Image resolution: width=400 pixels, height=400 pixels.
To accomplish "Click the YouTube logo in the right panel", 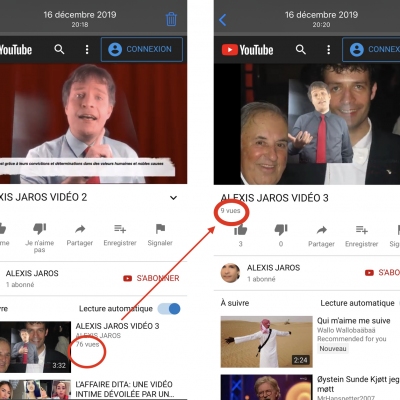I will [248, 50].
